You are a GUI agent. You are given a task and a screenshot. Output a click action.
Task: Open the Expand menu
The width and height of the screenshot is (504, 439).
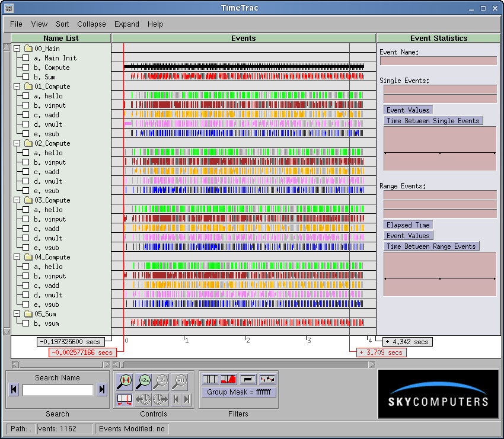click(127, 24)
